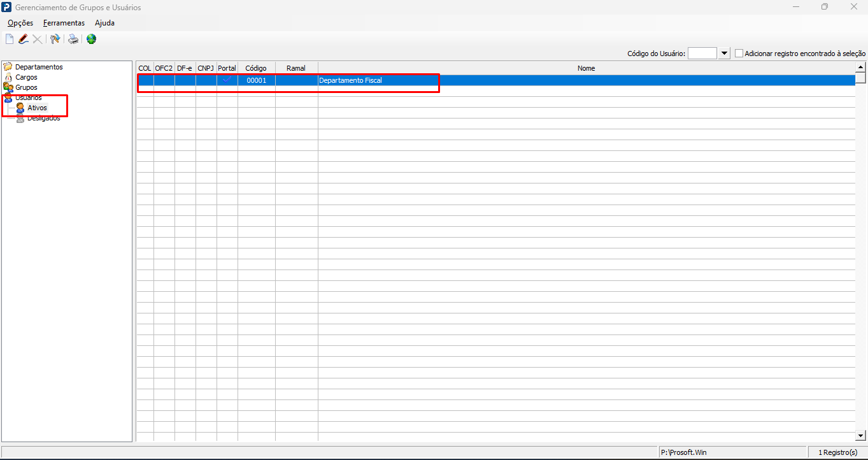Click the DF-e column header
Viewport: 868px width, 460px height.
185,68
